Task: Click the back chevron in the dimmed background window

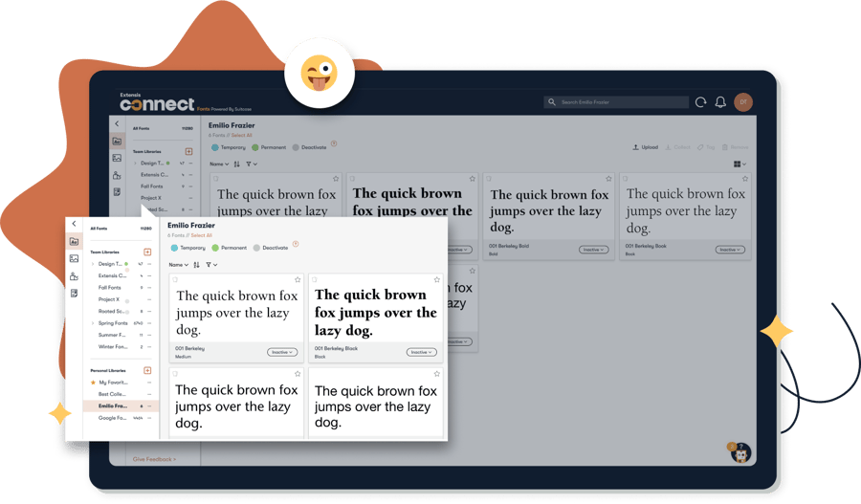Action: pos(117,124)
